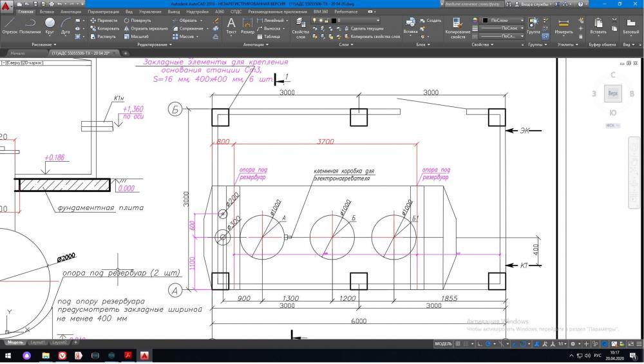Screen dimensions: 644x364
Task: Toggle the МОДЕЛЬ space button in status bar
Action: (x=443, y=344)
